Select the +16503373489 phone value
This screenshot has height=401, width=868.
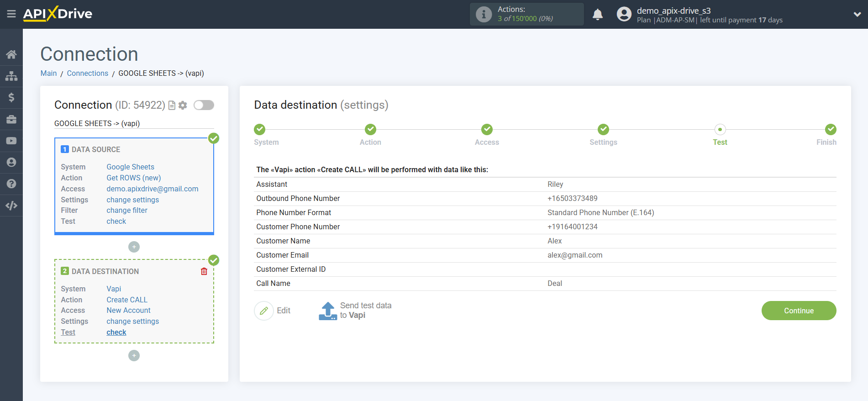coord(573,198)
